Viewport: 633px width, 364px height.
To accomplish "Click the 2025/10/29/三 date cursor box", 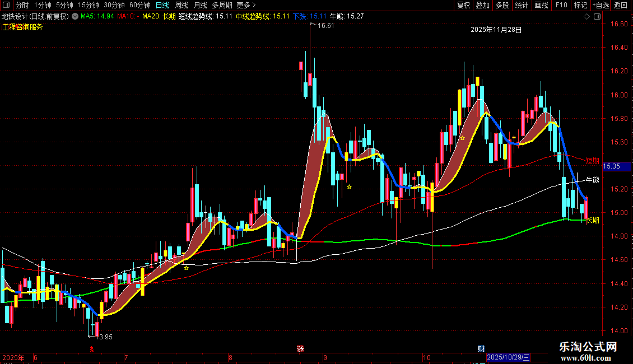I will (x=508, y=357).
